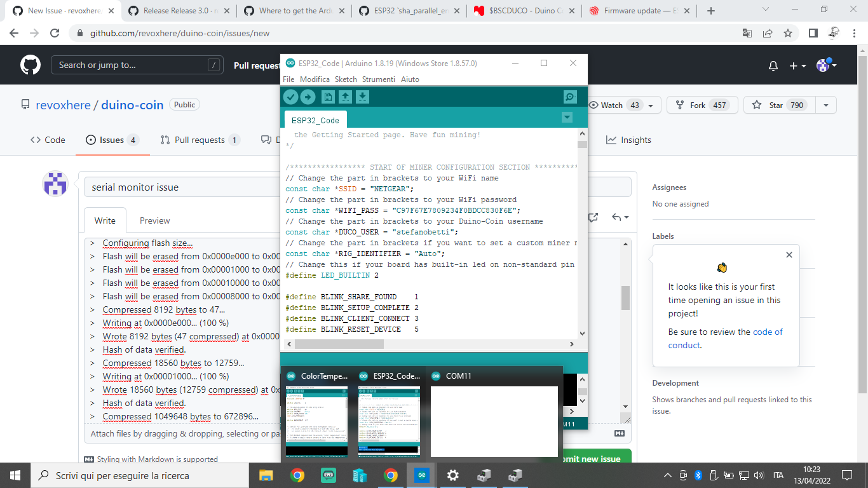This screenshot has height=488, width=868.
Task: Click the GitHub logo home icon
Action: (31, 65)
